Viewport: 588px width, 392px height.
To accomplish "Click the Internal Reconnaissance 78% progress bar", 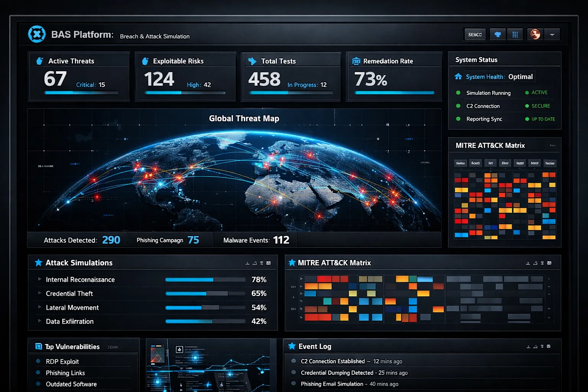I will tap(205, 280).
